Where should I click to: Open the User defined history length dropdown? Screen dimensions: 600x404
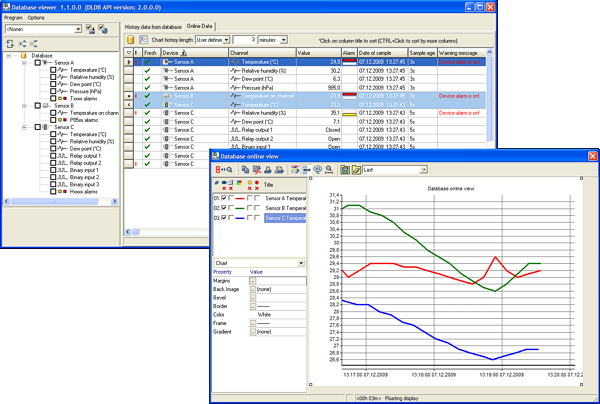point(227,40)
